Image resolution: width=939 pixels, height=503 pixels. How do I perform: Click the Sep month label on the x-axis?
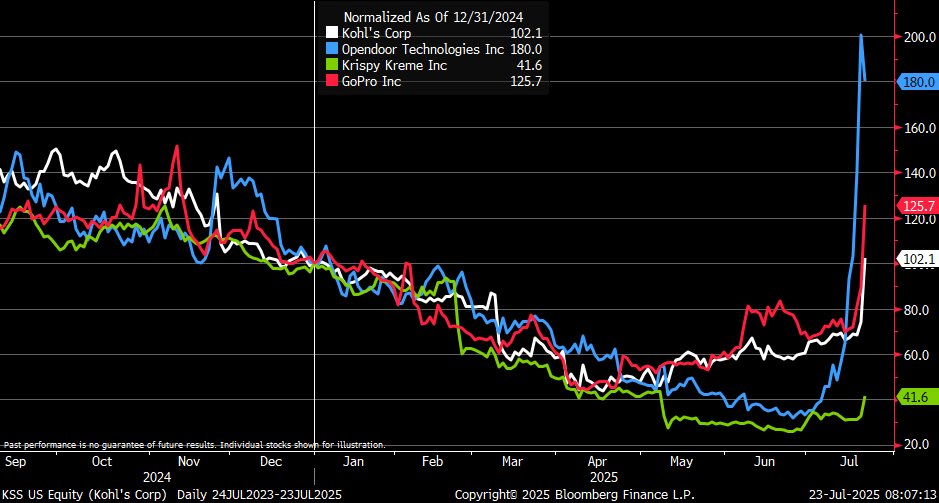(x=14, y=462)
